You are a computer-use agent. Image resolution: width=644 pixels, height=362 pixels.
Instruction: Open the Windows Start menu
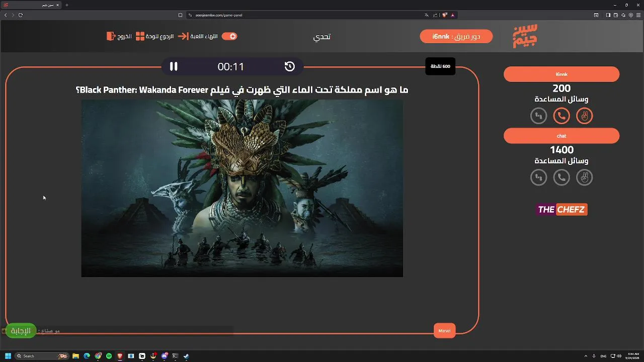coord(8,356)
